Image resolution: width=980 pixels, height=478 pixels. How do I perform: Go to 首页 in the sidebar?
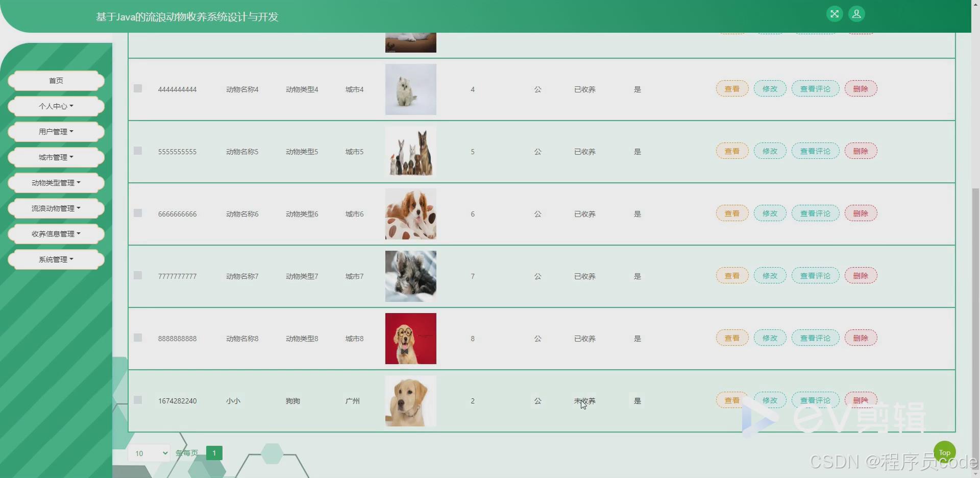point(56,81)
